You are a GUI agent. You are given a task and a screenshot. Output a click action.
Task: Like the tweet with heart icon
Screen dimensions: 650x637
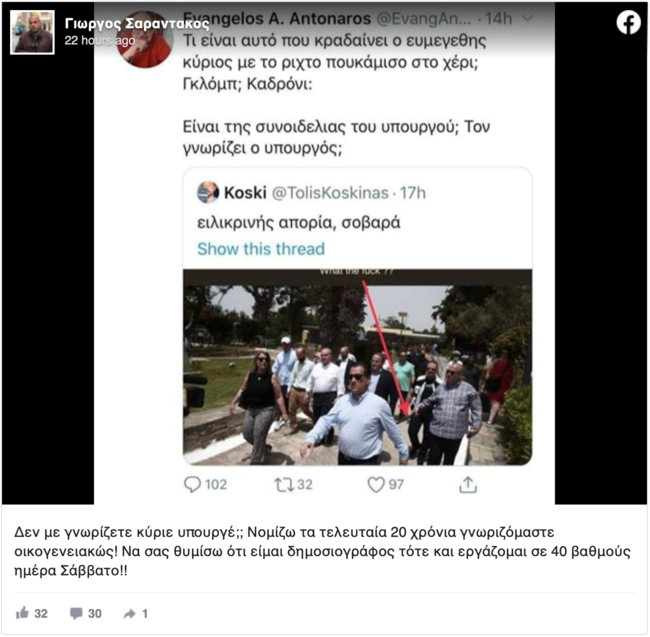coord(376,484)
